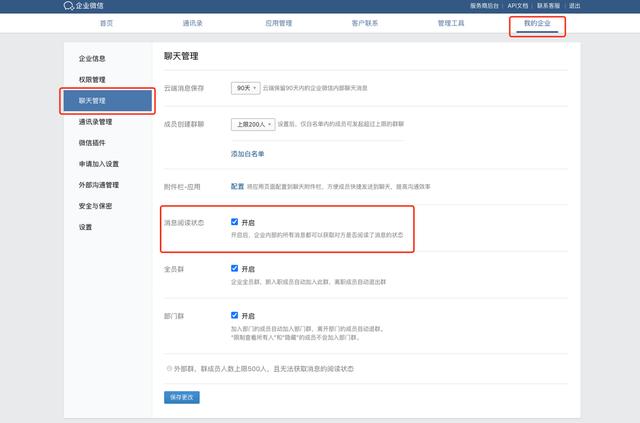Screen dimensions: 640x423
Task: Click the 保存更改 button
Action: click(x=182, y=397)
